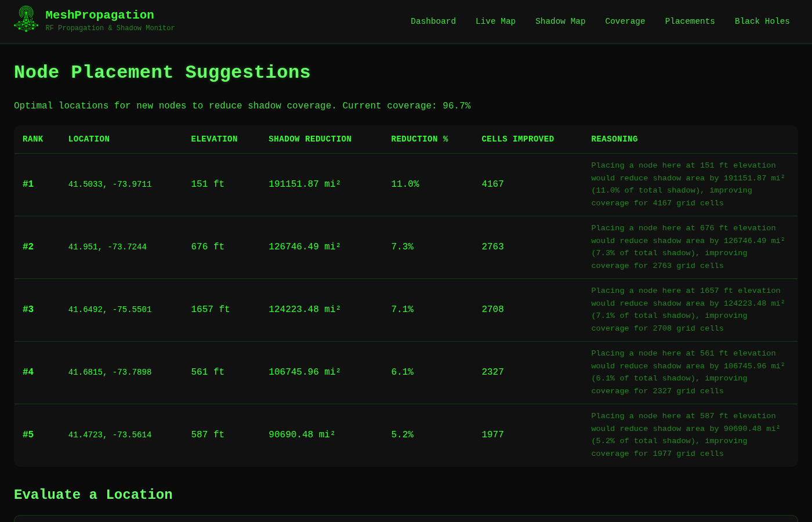Image resolution: width=812 pixels, height=522 pixels.
Task: Open the Placements nav item
Action: [x=690, y=21]
